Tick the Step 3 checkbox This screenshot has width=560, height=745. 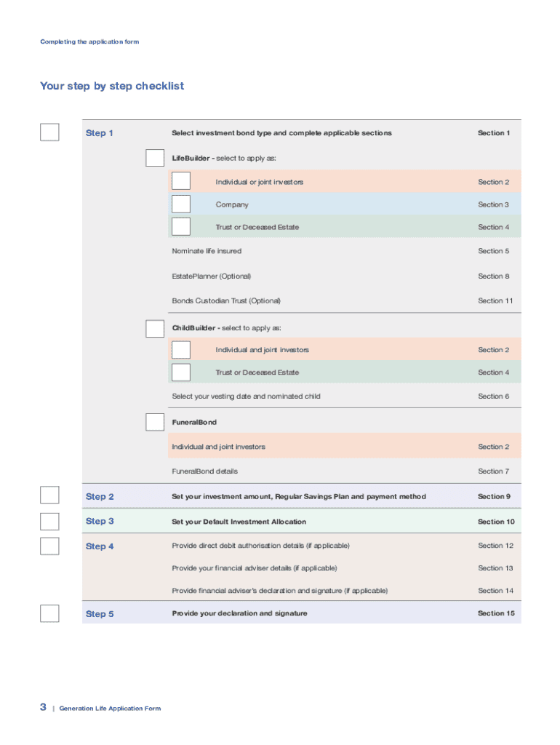(49, 521)
